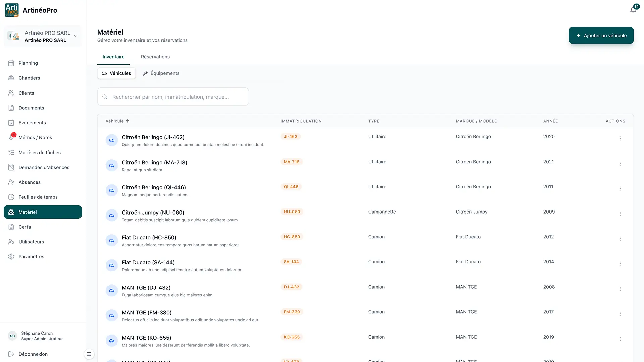The height and width of the screenshot is (362, 644).
Task: Click the Mémos microphone icon with badge
Action: (11, 137)
